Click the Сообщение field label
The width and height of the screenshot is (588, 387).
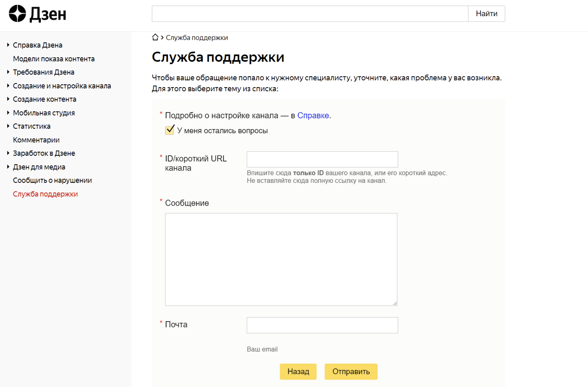click(187, 203)
